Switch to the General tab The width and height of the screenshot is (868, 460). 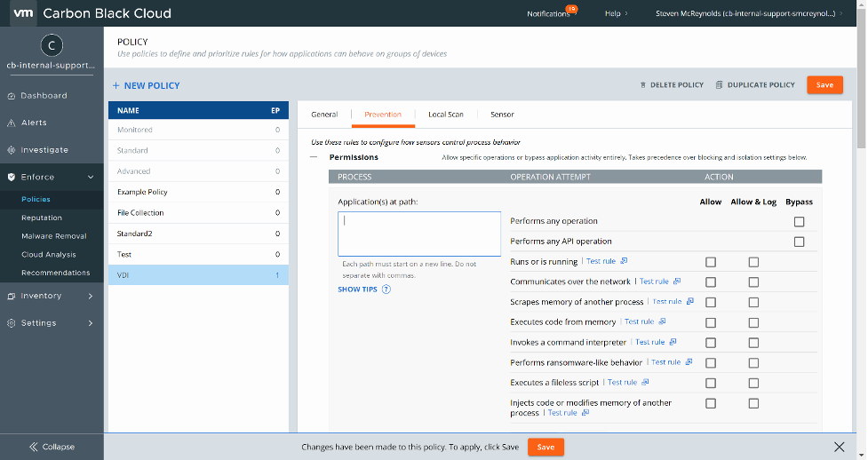pyautogui.click(x=324, y=115)
